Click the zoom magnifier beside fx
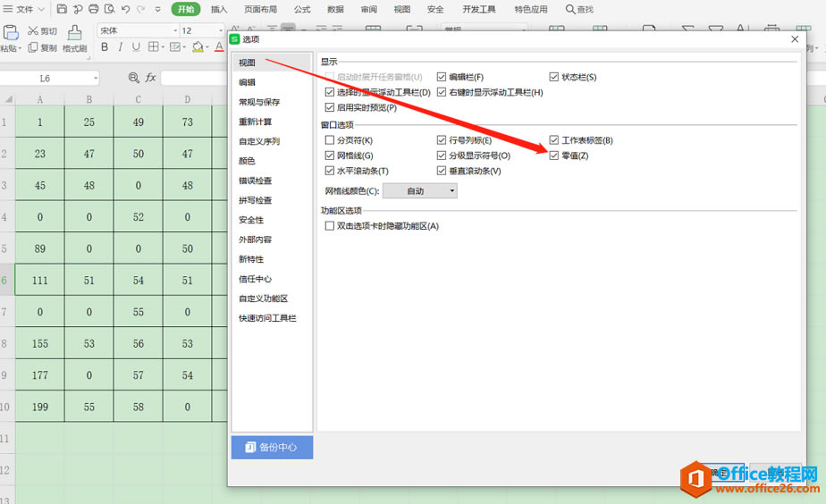Screen dimensions: 826x504 (x=134, y=78)
